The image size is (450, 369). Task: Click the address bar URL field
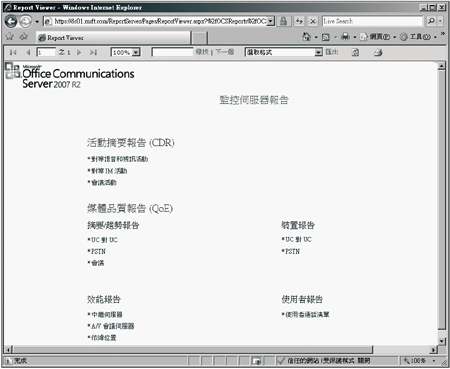[156, 21]
